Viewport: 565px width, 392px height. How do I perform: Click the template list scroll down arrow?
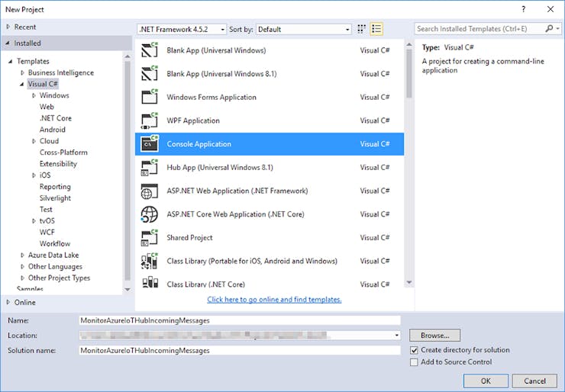point(409,283)
